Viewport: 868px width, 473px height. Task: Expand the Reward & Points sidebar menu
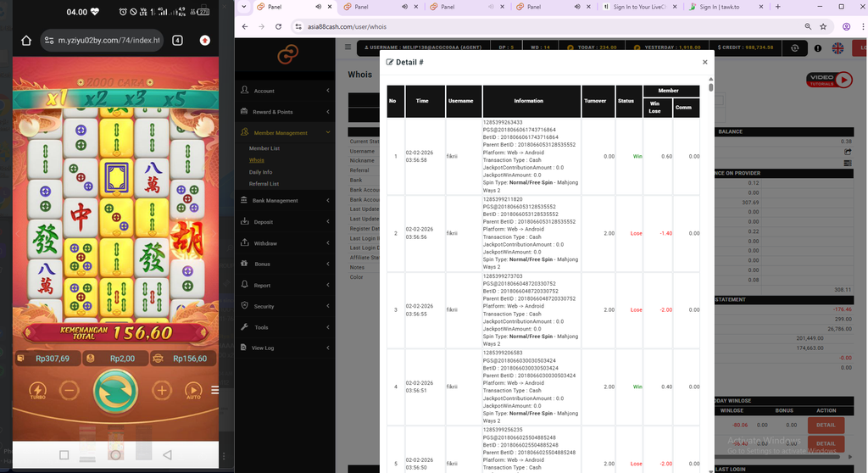(x=286, y=111)
